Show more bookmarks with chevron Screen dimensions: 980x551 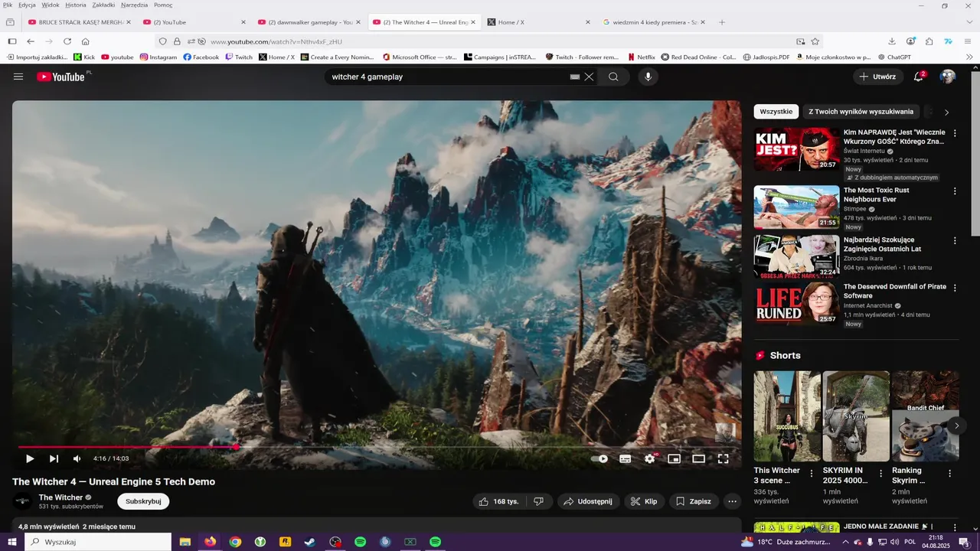(x=969, y=57)
